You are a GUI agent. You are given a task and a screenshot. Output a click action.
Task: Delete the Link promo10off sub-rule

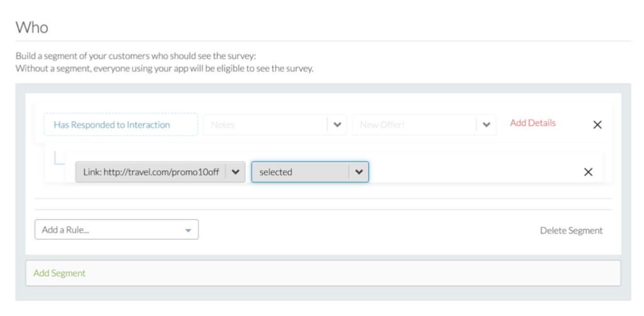[x=588, y=172]
